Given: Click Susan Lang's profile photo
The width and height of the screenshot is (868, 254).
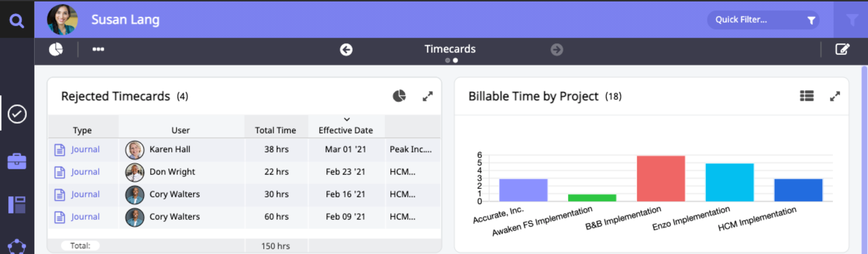Looking at the screenshot, I should 63,20.
